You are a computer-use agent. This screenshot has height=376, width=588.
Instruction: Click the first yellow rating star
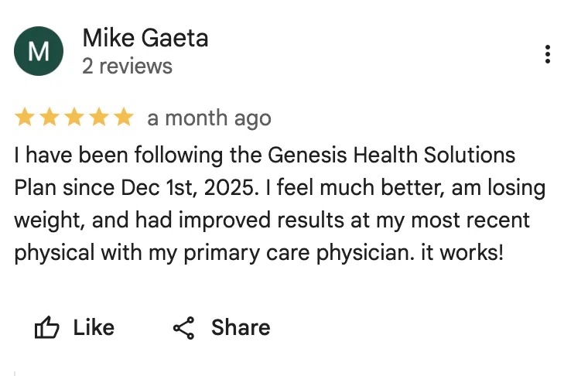point(25,118)
